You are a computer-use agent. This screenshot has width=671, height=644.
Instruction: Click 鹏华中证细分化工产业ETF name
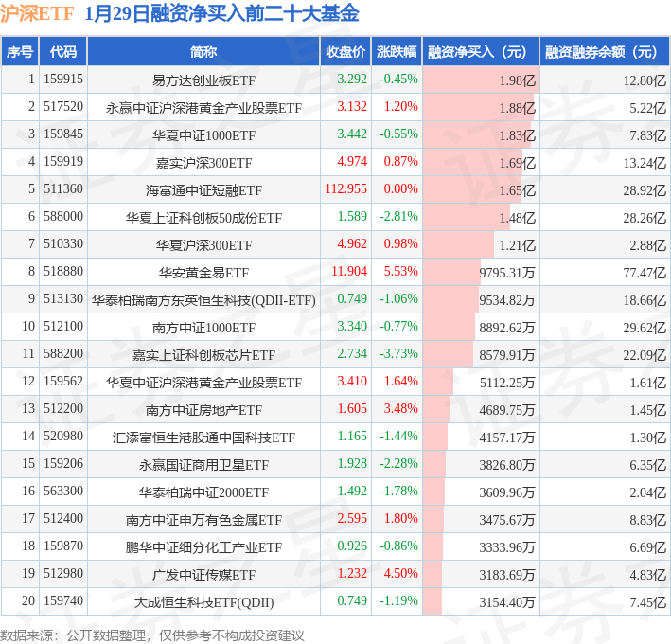tap(203, 547)
